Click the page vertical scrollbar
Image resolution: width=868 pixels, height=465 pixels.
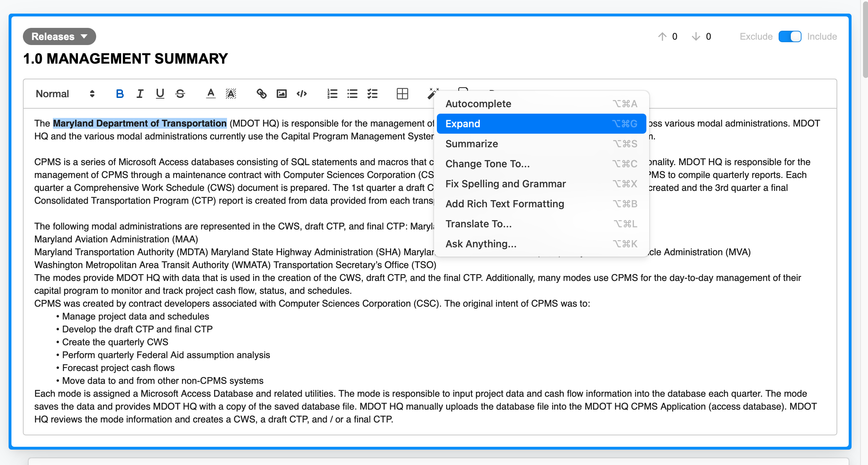(865, 39)
